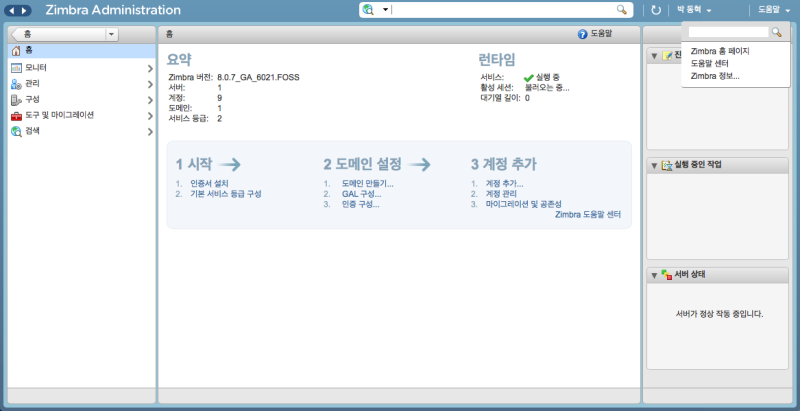Open the 도움말 header dropdown
The height and width of the screenshot is (411, 800).
pyautogui.click(x=773, y=10)
